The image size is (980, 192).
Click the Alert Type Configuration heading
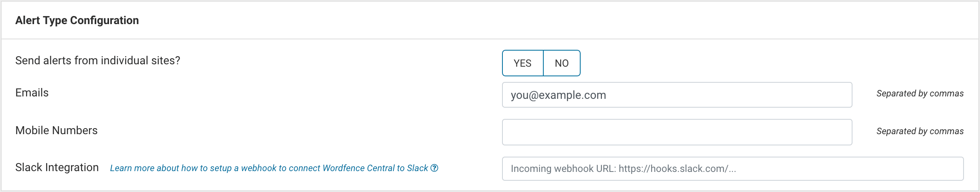point(77,20)
